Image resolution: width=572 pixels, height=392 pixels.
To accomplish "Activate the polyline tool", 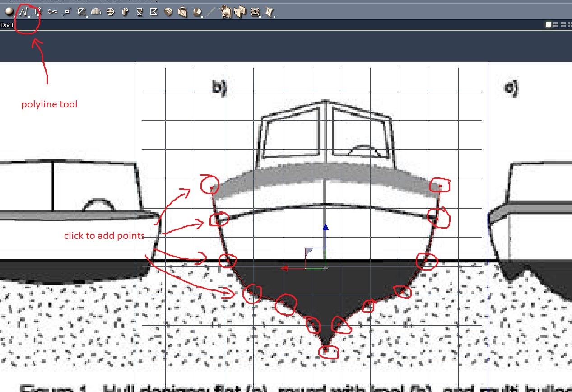I will click(23, 12).
